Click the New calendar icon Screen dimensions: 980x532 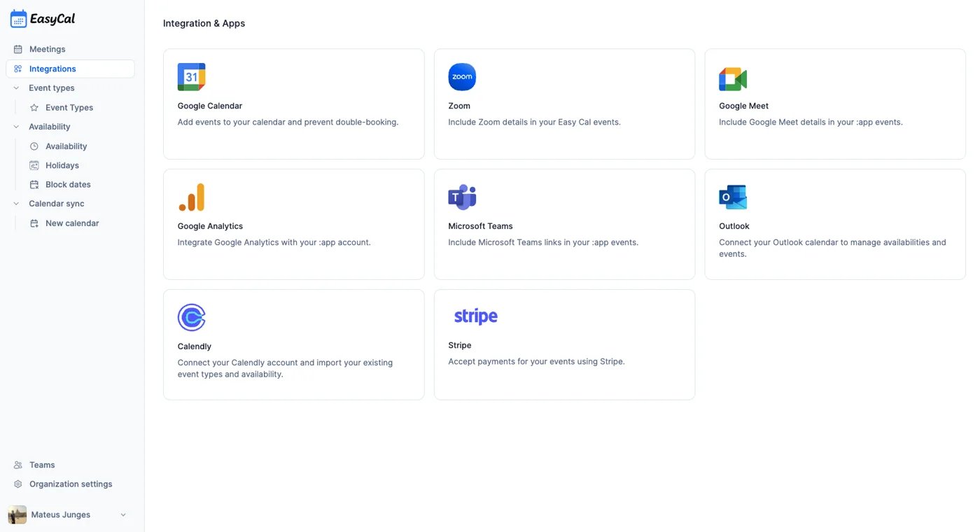tap(34, 223)
